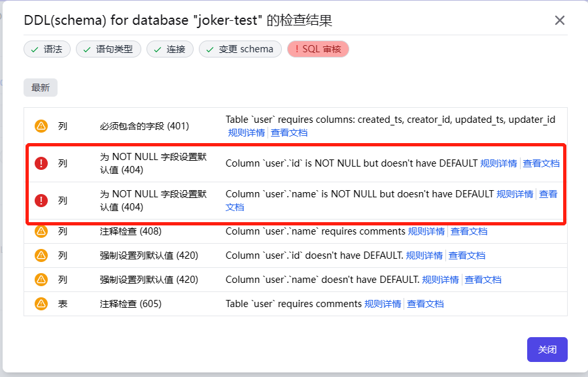Open 规则详情 for user.id NOT NULL error
The width and height of the screenshot is (588, 377).
(x=498, y=163)
